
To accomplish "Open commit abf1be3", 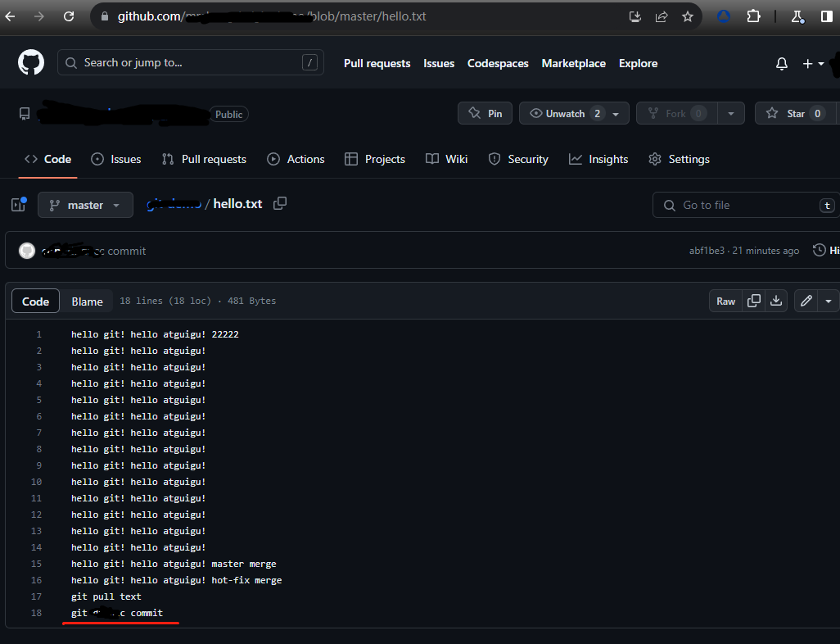I will (706, 251).
